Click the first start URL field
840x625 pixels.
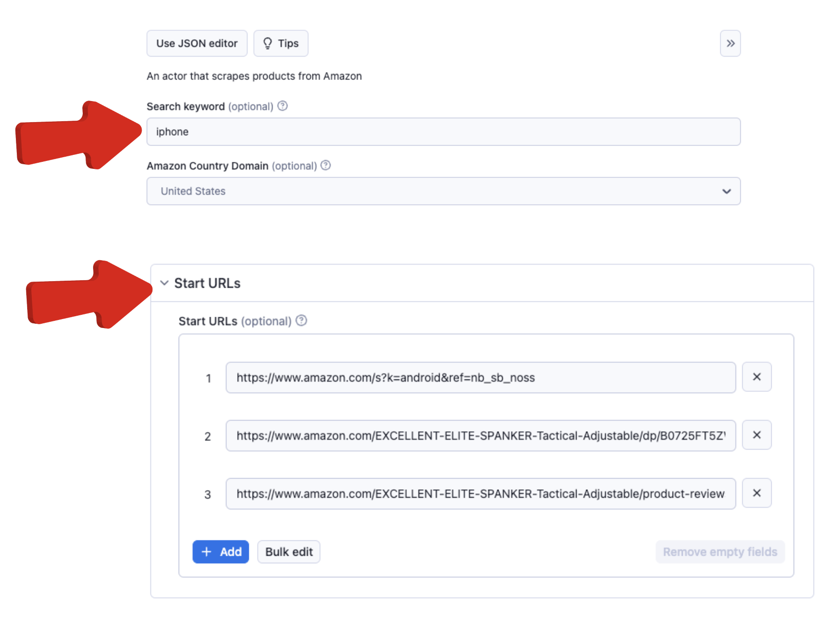(x=480, y=378)
